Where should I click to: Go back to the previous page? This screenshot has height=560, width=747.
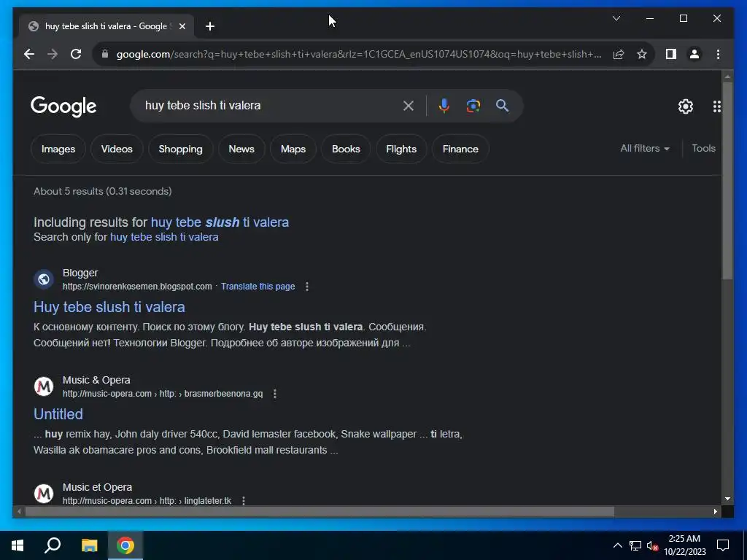[x=29, y=54]
